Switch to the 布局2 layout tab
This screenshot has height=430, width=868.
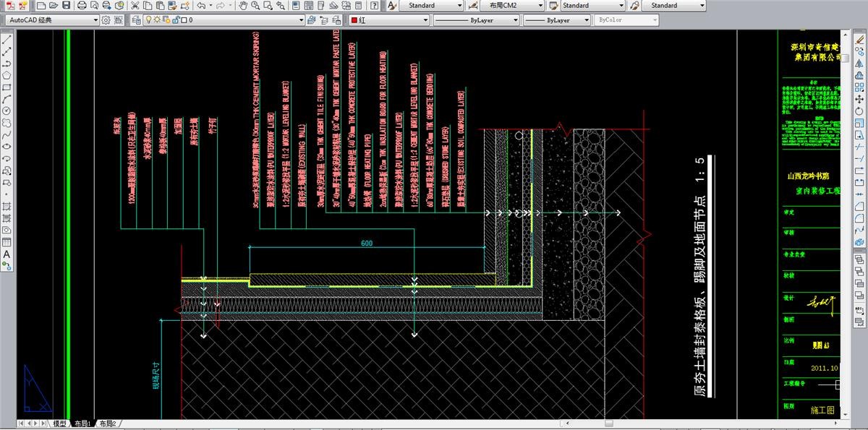tap(107, 423)
